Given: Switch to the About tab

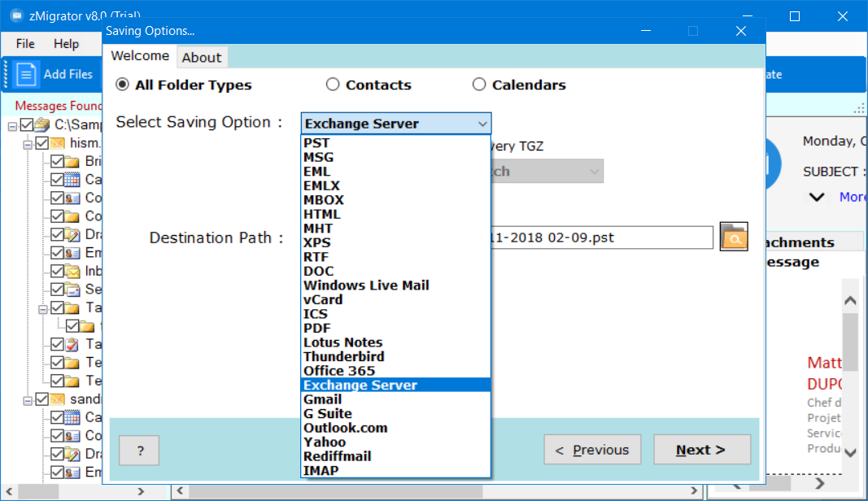Looking at the screenshot, I should tap(202, 57).
